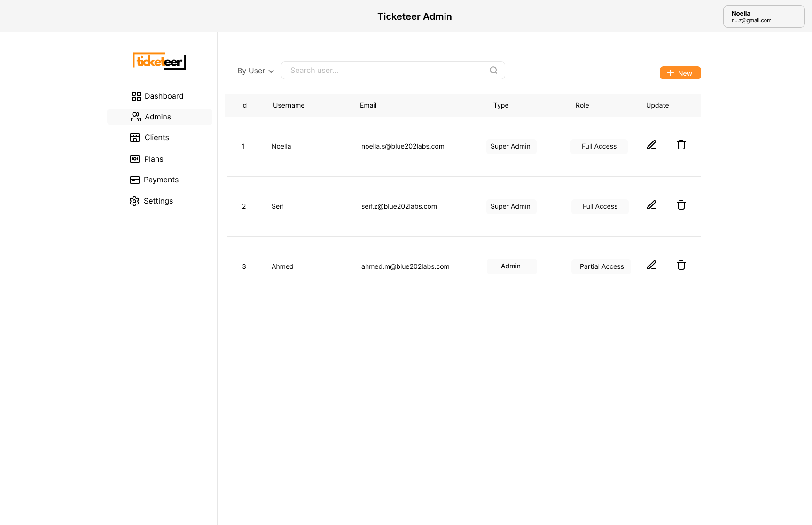Click the Plans sidebar icon
Screen dimensions: 812x525
[135, 159]
